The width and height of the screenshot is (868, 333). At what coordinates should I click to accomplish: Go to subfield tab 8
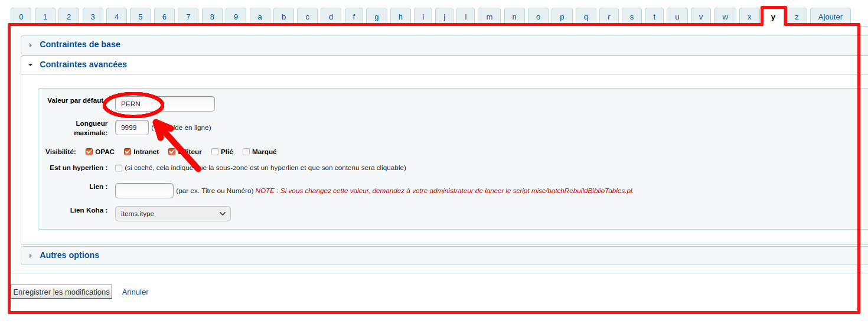click(212, 17)
